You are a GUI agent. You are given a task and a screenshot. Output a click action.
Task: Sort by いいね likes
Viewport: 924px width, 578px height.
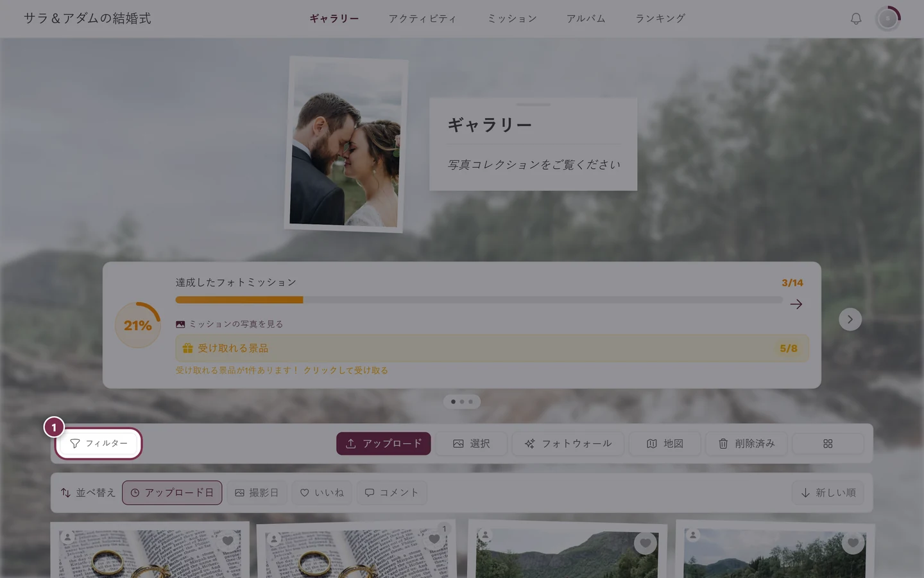(322, 493)
